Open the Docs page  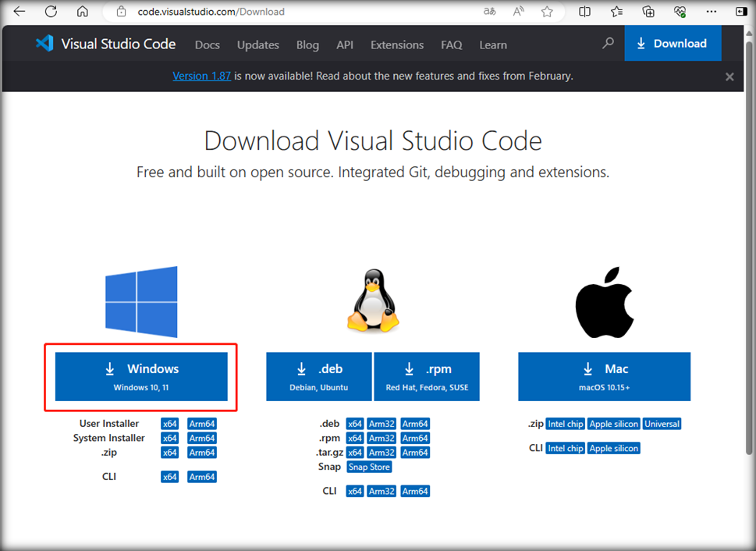tap(207, 44)
